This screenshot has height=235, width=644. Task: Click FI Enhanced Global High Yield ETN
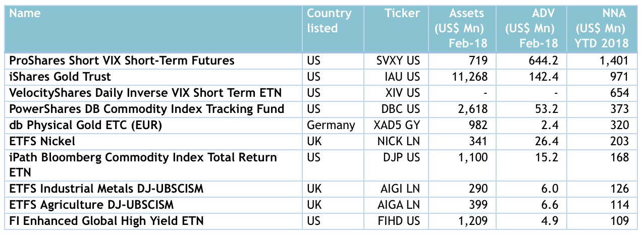point(106,221)
